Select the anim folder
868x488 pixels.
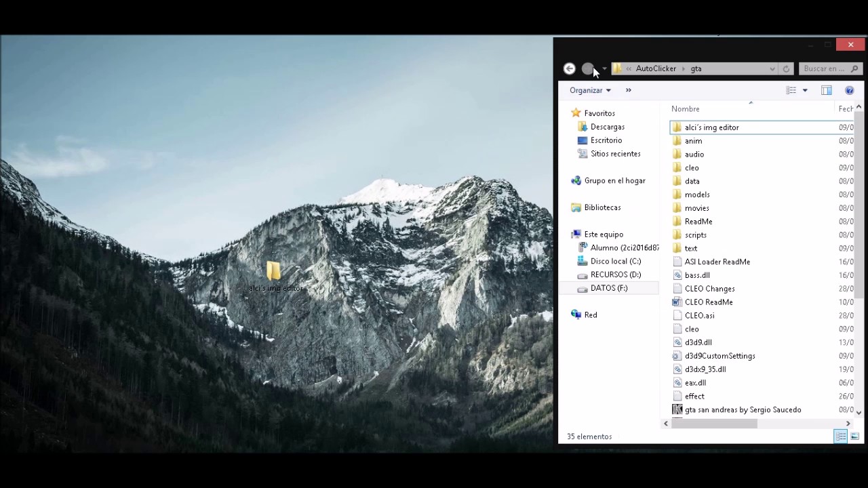pyautogui.click(x=693, y=141)
